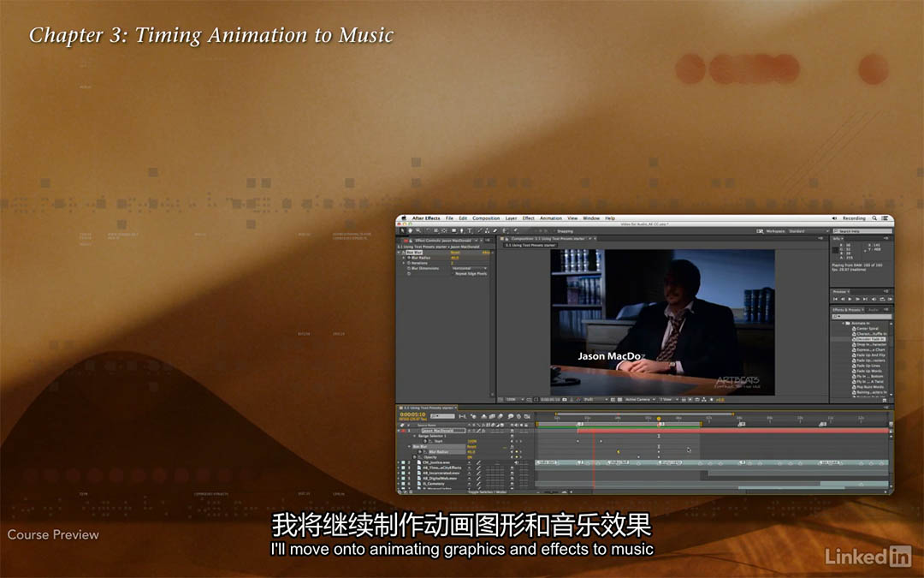
Task: Open the Graph Editor in timeline
Action: pyautogui.click(x=527, y=416)
